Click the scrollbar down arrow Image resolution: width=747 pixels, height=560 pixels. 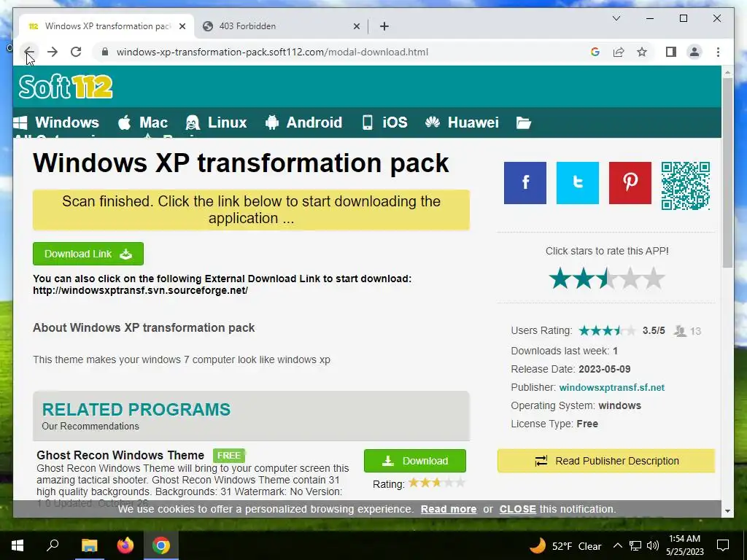(x=727, y=511)
